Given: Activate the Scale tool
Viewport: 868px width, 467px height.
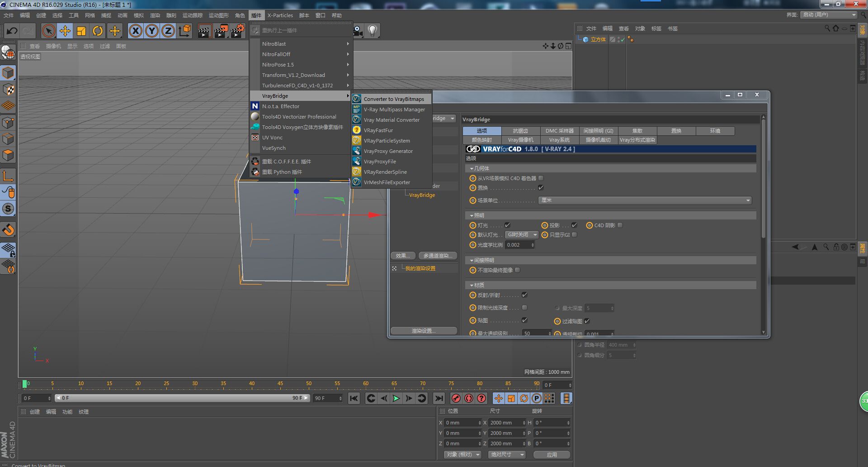Looking at the screenshot, I should coord(81,31).
